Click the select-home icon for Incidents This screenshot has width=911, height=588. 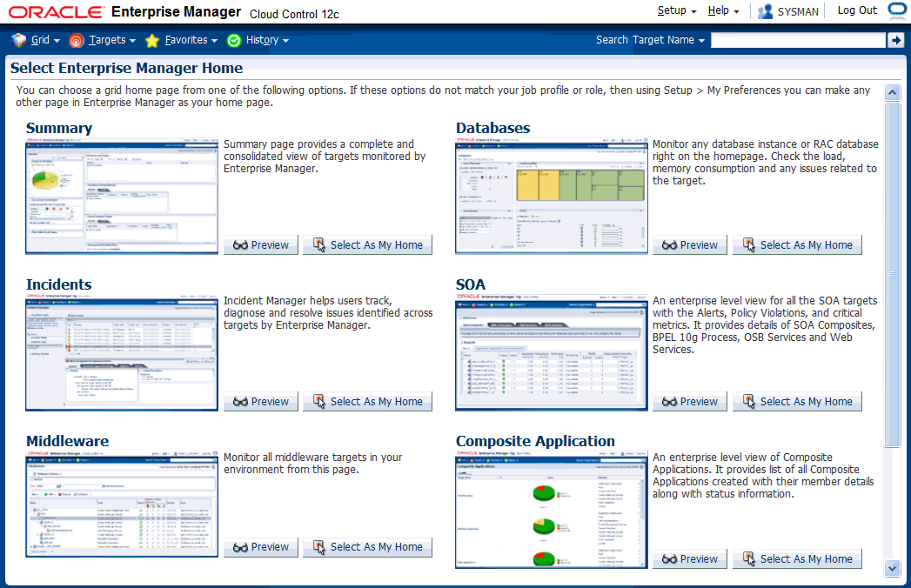pyautogui.click(x=319, y=401)
